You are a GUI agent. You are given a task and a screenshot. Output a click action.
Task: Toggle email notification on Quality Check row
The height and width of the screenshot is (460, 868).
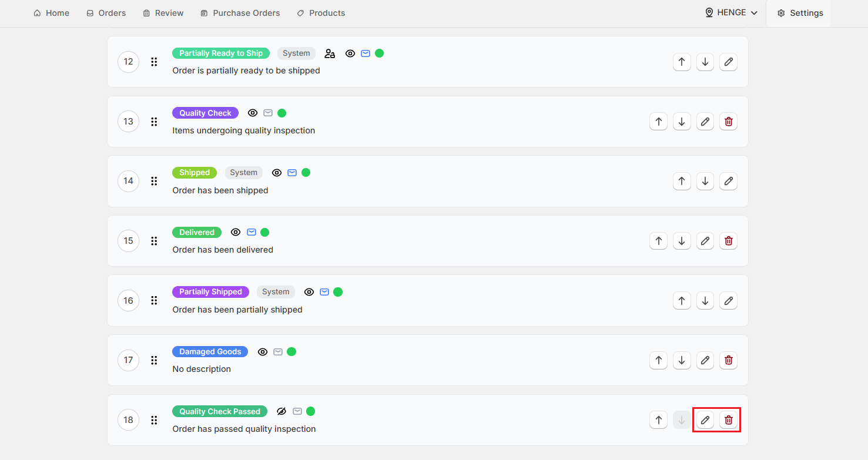click(268, 113)
